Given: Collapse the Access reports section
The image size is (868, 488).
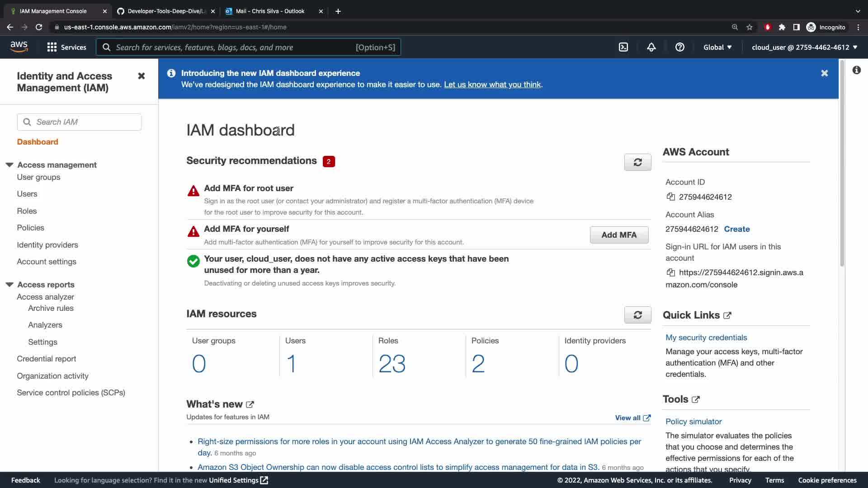Looking at the screenshot, I should pos(9,285).
